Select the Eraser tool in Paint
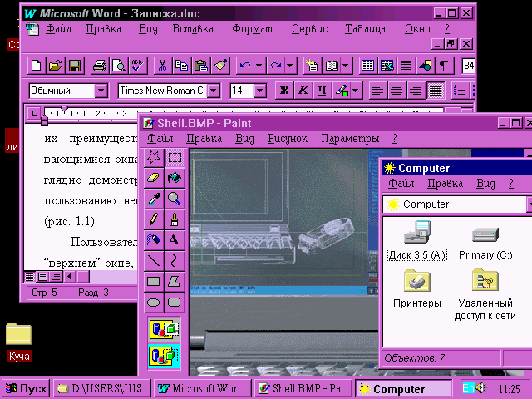 (154, 177)
